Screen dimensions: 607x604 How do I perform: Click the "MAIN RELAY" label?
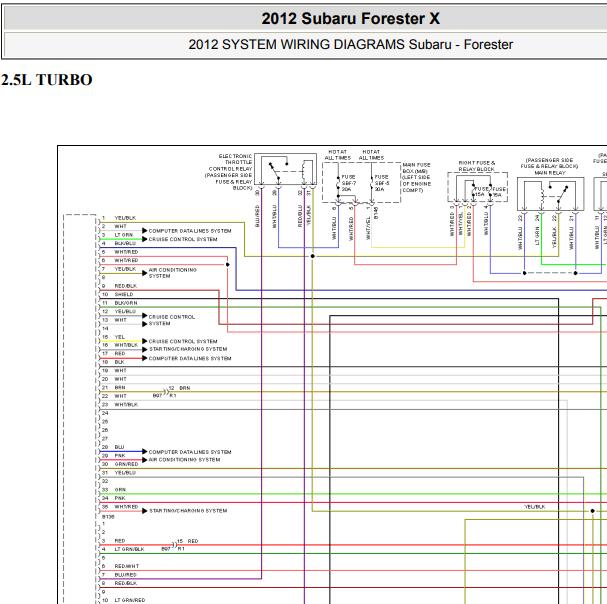[x=550, y=173]
